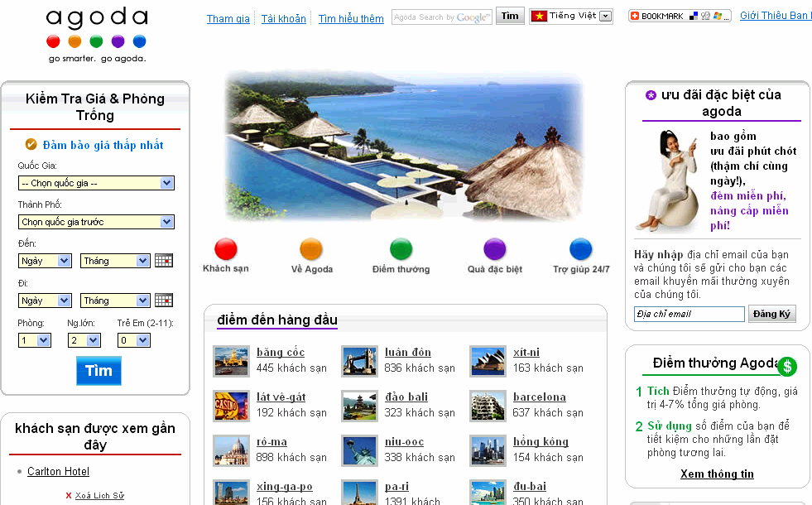Open the băng cốc thumbnail image
Viewport: 812px width, 505px height.
(231, 361)
